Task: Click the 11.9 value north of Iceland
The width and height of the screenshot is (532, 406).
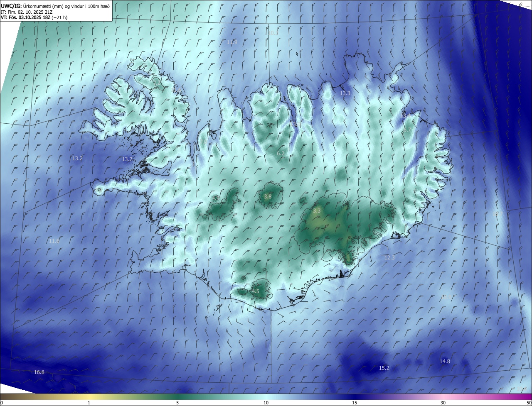Action: [x=232, y=42]
